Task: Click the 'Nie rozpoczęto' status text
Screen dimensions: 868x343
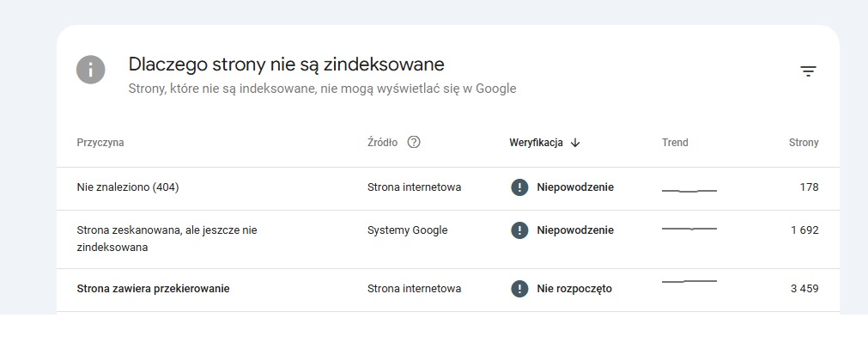Action: tap(574, 289)
